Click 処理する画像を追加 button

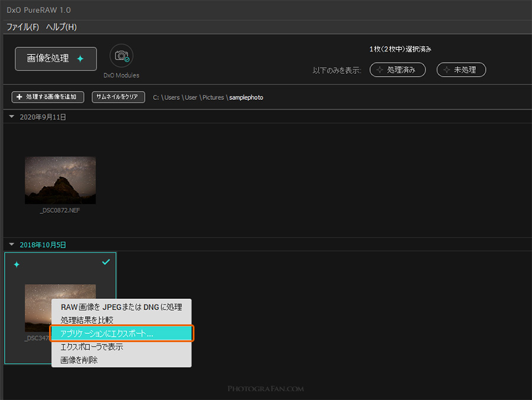[x=48, y=97]
